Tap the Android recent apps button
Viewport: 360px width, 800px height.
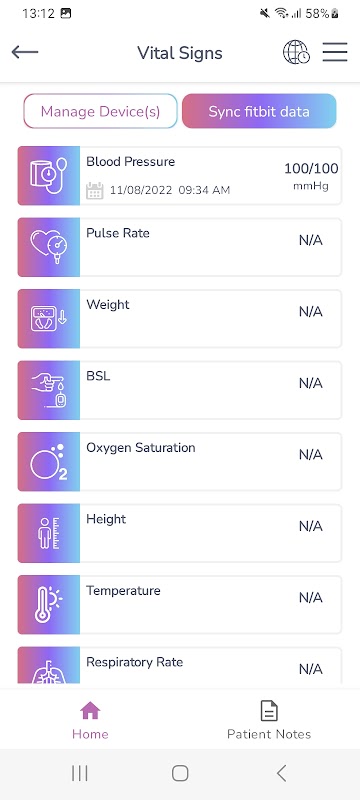(80, 773)
